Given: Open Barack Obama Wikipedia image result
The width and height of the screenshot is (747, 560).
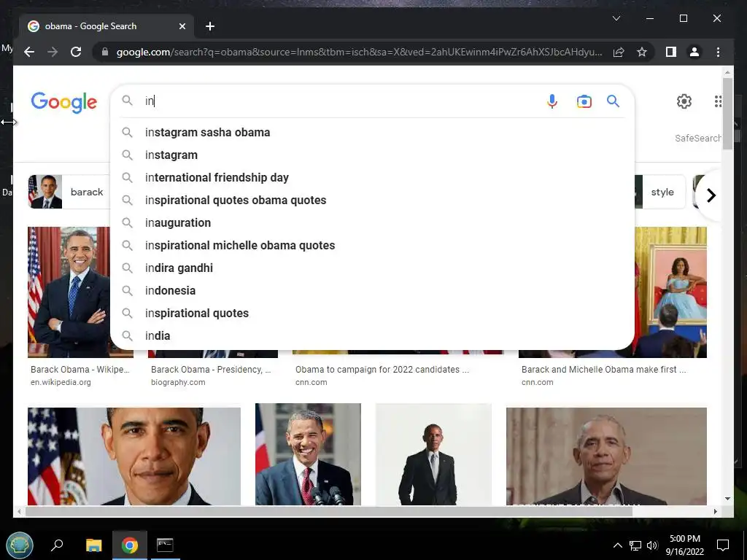Looking at the screenshot, I should tap(69, 292).
